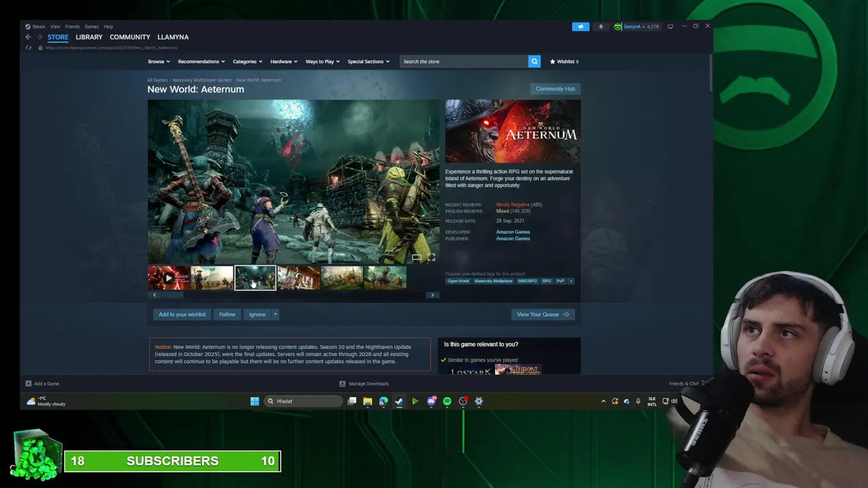868x488 pixels.
Task: Open Microsoft Edge from the taskbar
Action: pyautogui.click(x=383, y=401)
